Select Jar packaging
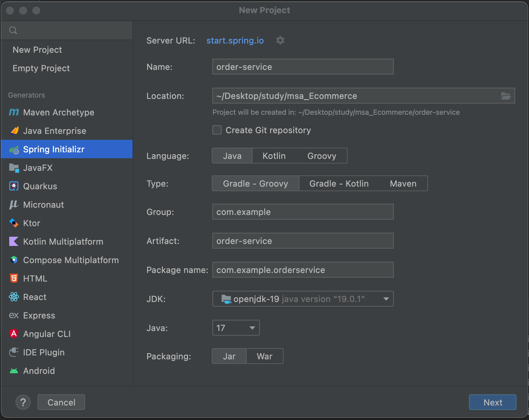The height and width of the screenshot is (420, 529). click(x=229, y=356)
